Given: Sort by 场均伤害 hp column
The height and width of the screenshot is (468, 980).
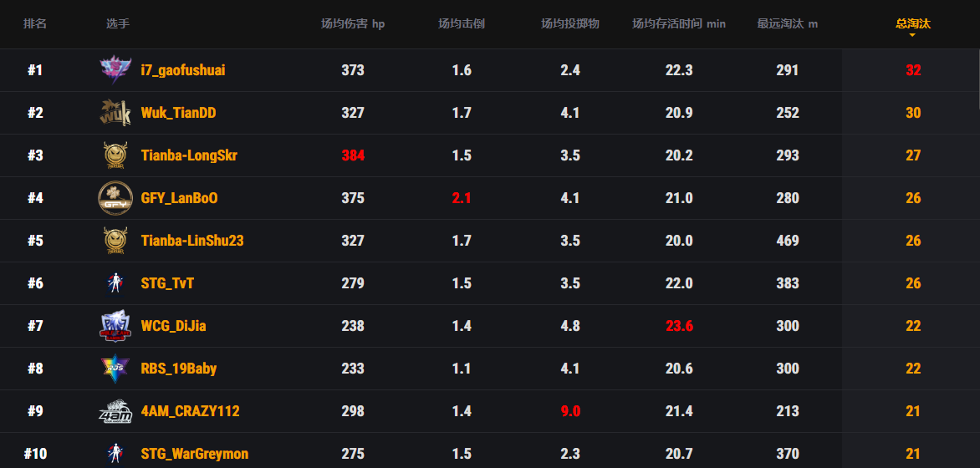Looking at the screenshot, I should [353, 24].
